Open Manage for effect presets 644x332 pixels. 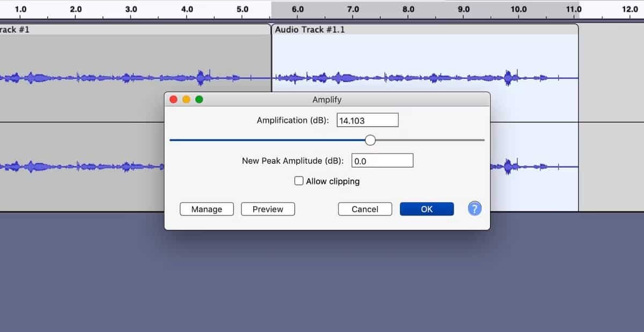207,209
